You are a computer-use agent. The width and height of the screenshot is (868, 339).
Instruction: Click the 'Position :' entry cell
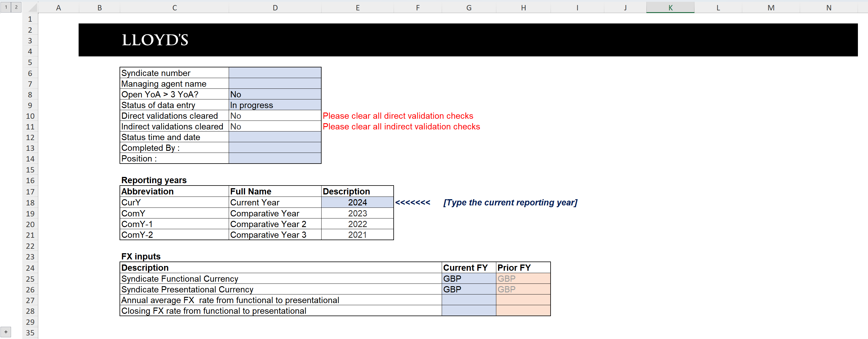[x=275, y=158]
